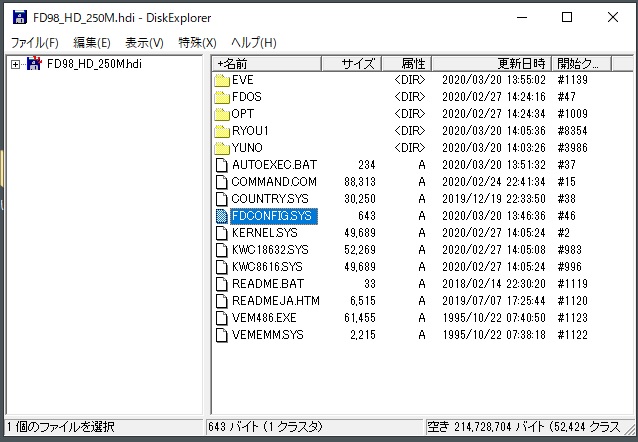638x442 pixels.
Task: Sort by 名前 column header
Action: (x=267, y=63)
